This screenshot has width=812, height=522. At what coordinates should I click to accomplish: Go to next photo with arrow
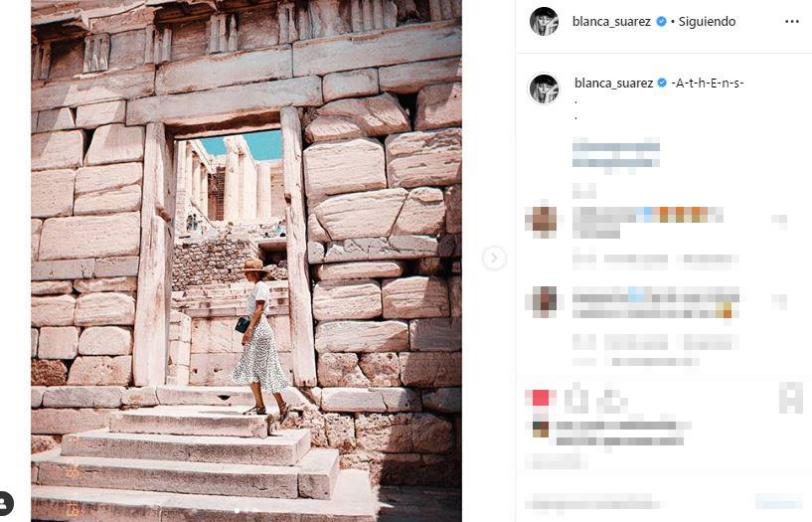tap(494, 258)
